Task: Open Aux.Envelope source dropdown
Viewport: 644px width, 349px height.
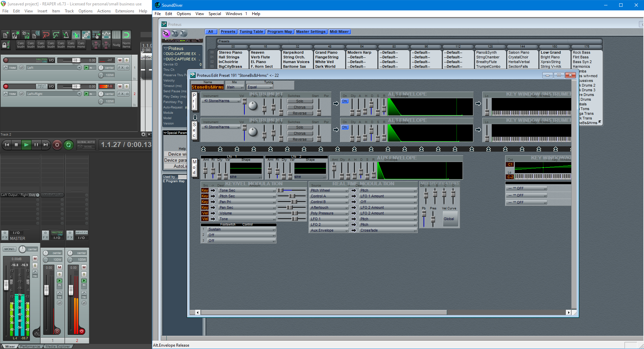Action: pos(329,230)
